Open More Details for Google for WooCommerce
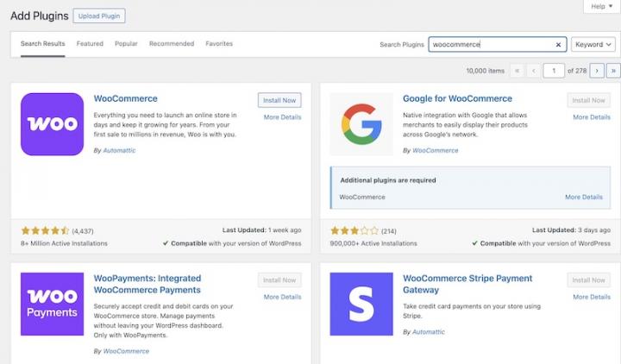 (592, 117)
